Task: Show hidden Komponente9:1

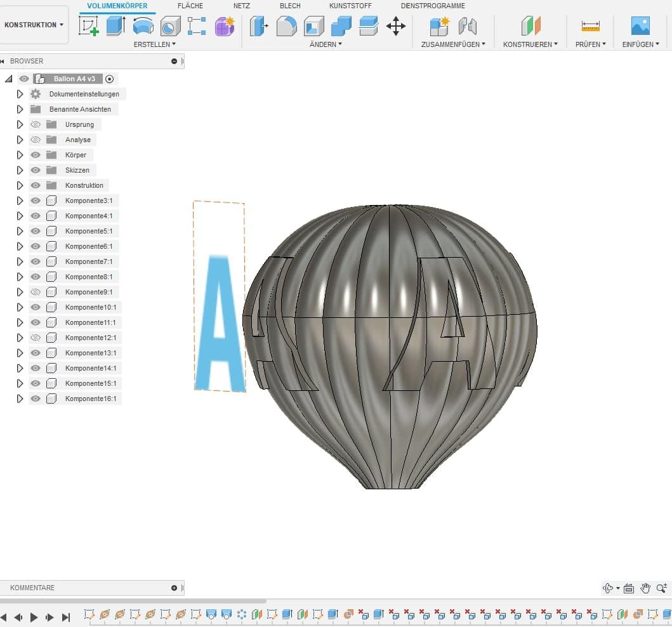Action: point(36,292)
